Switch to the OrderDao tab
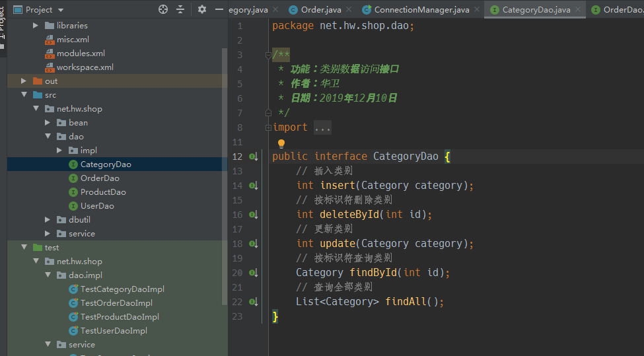 coord(618,9)
